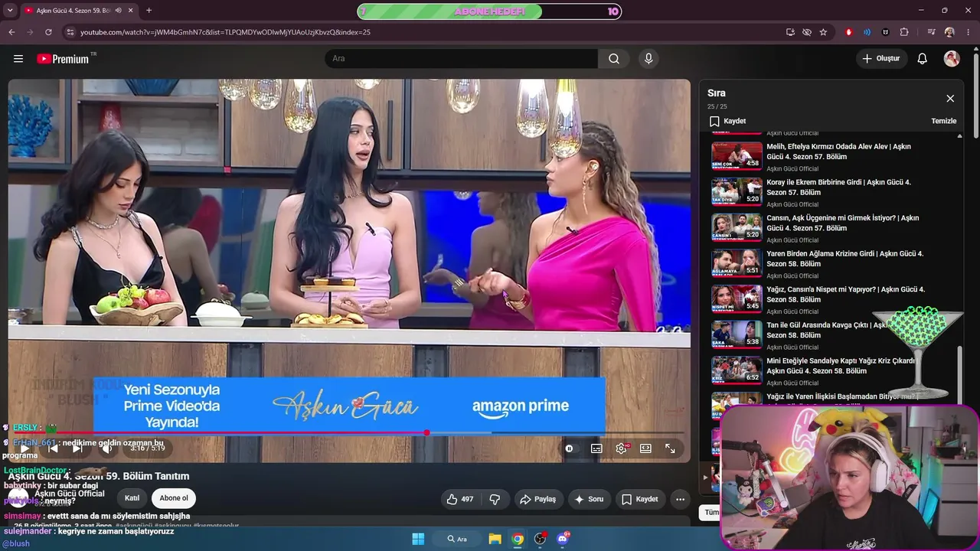Open 'Cansın, Aşk Üçgenine mi Girmek İstiyor?'
This screenshot has height=551, width=980.
[842, 223]
